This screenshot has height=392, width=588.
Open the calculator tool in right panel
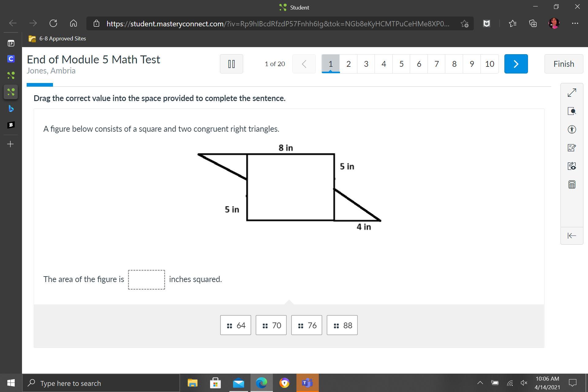click(571, 185)
